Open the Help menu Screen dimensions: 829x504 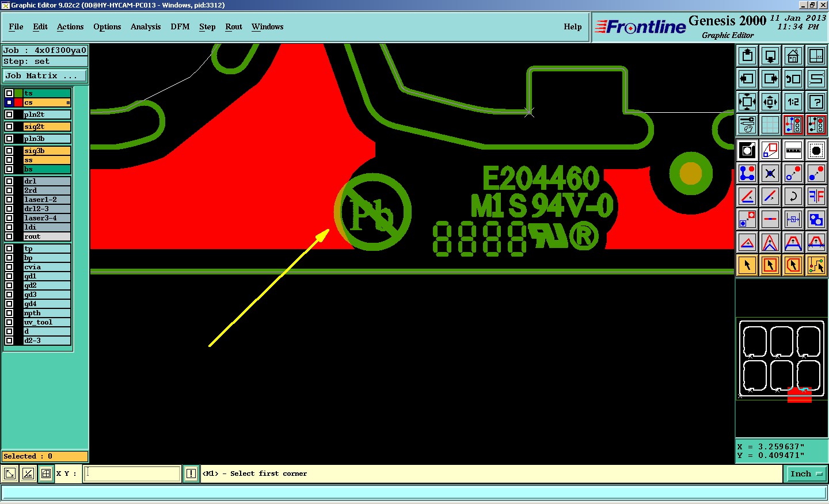573,27
